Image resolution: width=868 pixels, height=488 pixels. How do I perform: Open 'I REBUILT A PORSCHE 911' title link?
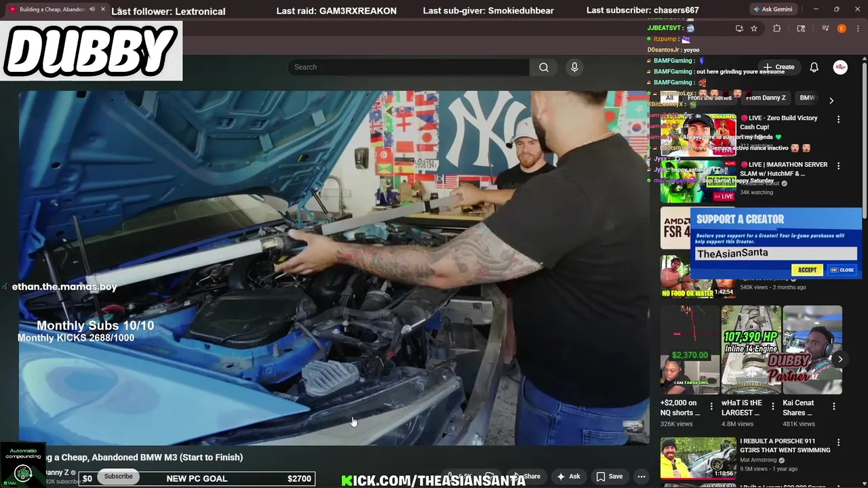click(785, 446)
